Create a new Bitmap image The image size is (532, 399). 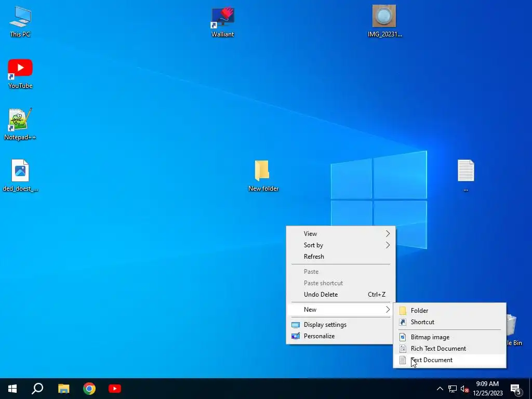point(449,337)
